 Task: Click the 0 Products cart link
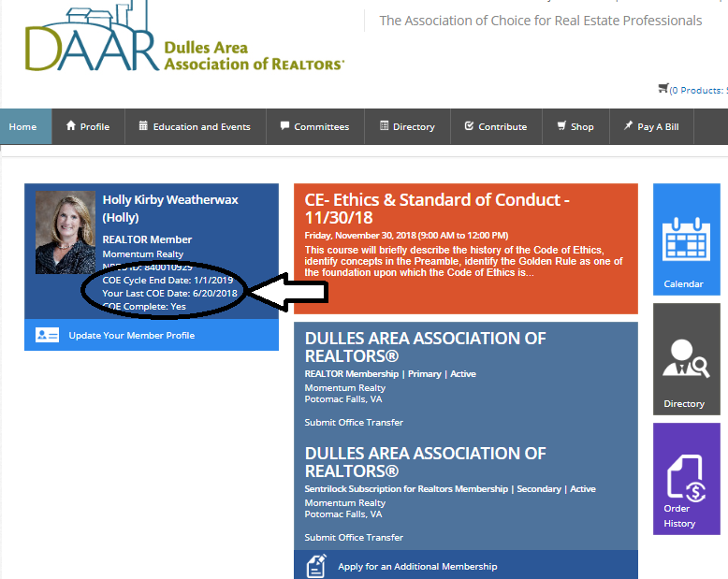point(698,90)
